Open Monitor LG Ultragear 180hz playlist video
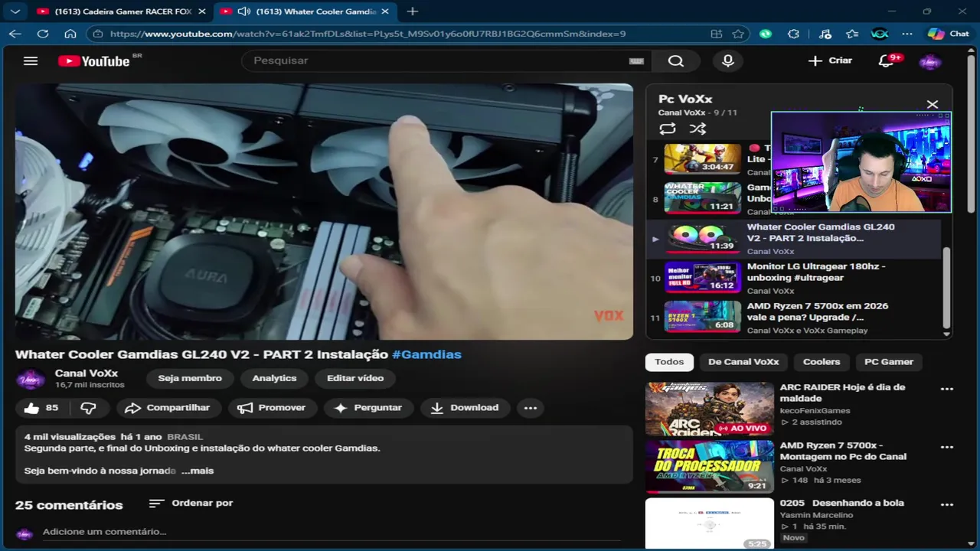Screen dimensions: 980x551 (793, 278)
